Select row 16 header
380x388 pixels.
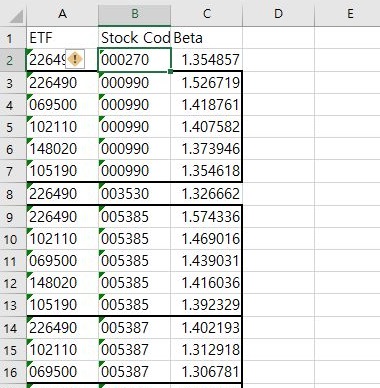[13, 372]
